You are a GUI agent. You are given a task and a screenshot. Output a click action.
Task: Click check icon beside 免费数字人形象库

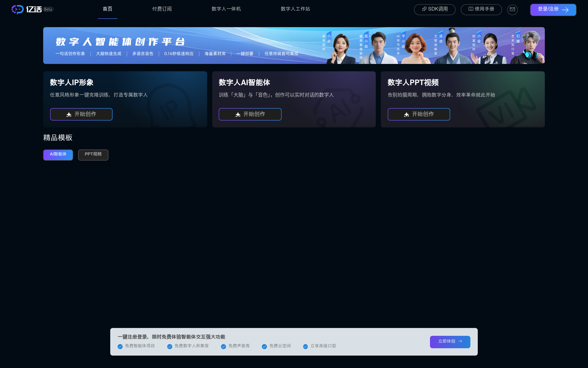click(170, 347)
